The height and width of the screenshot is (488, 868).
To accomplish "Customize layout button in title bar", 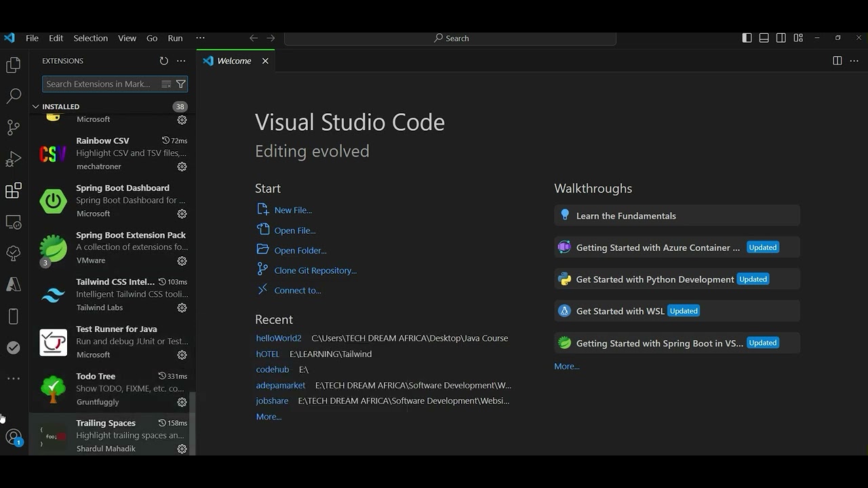I will coord(798,39).
